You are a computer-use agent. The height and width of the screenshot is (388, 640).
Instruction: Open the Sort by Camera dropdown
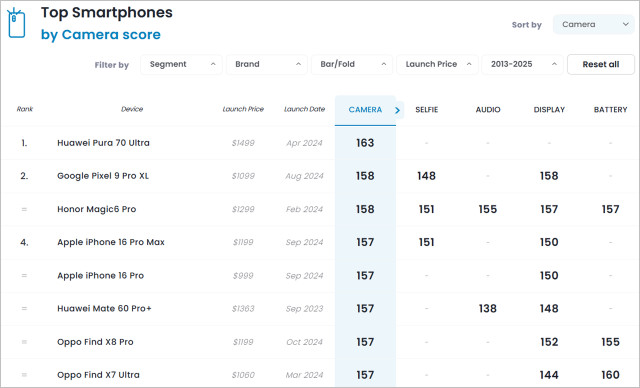[593, 24]
